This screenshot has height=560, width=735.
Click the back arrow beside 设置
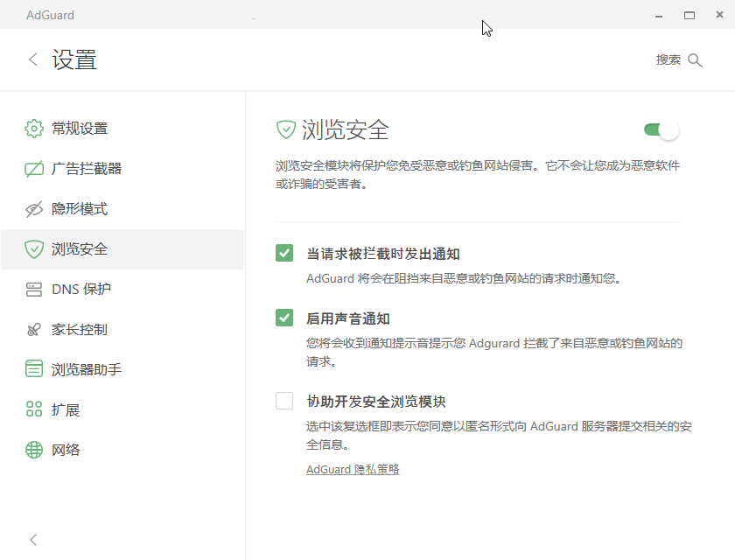pos(33,59)
